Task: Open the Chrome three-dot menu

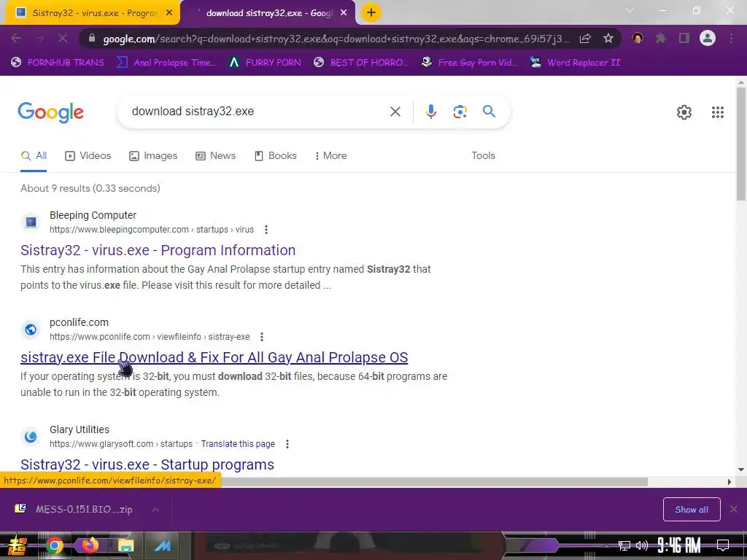Action: [731, 38]
